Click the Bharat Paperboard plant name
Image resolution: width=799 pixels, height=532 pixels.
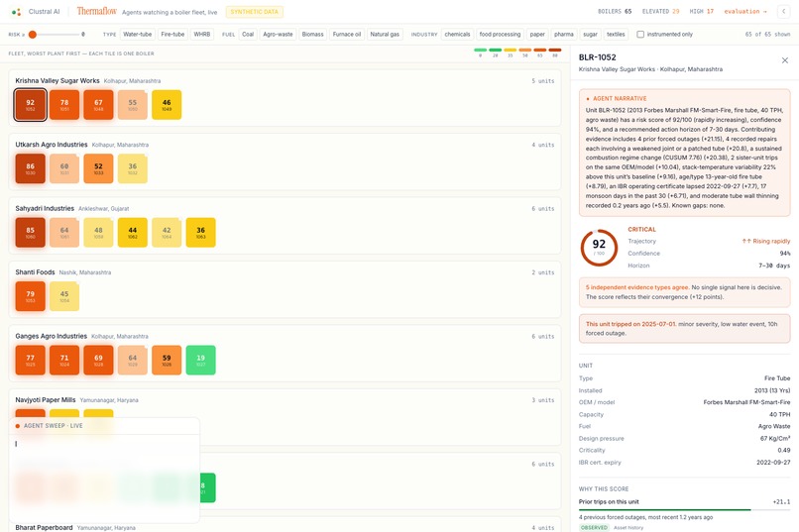tap(44, 527)
